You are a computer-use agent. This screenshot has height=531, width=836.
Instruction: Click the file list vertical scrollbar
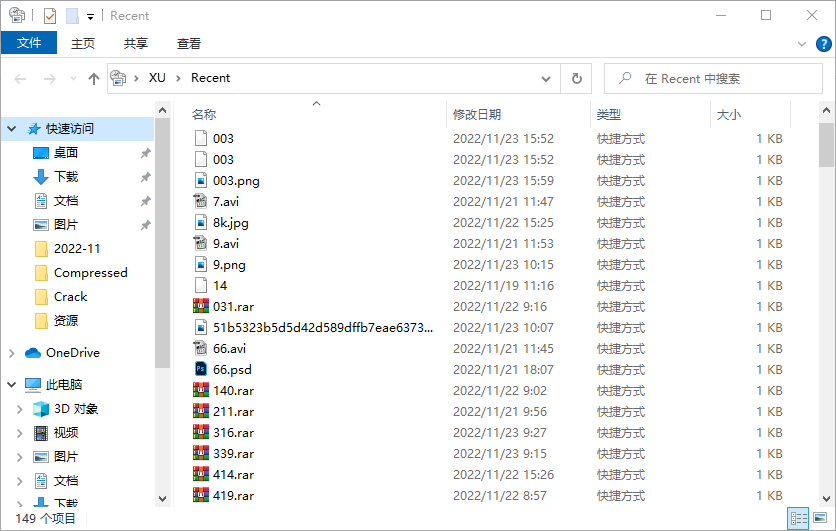[826, 300]
